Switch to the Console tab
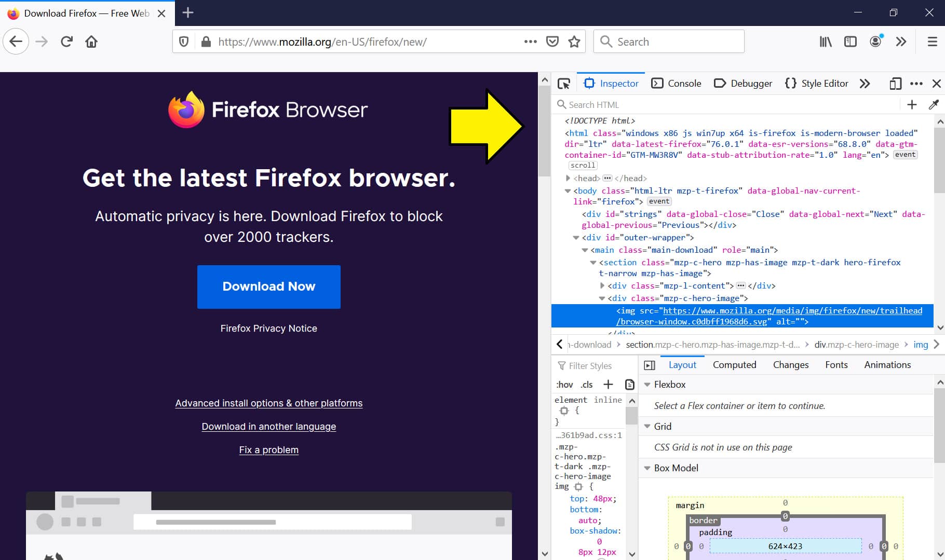The image size is (945, 560). coord(676,83)
